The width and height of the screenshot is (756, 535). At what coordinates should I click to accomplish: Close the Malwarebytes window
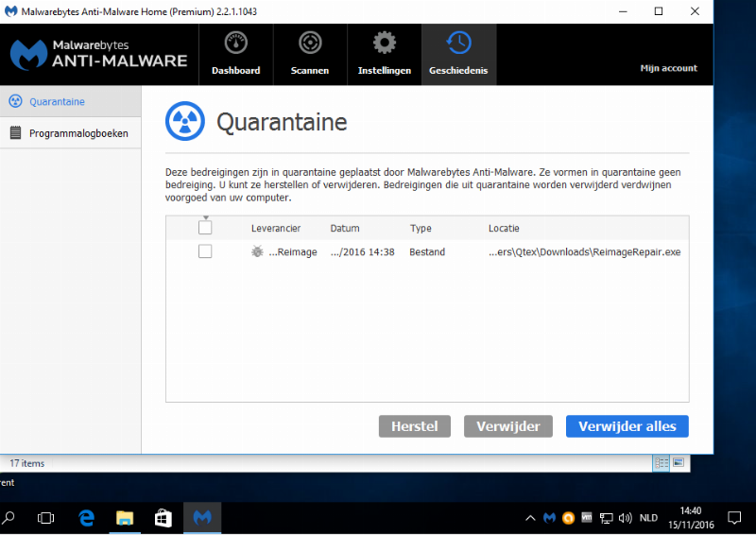tap(695, 11)
